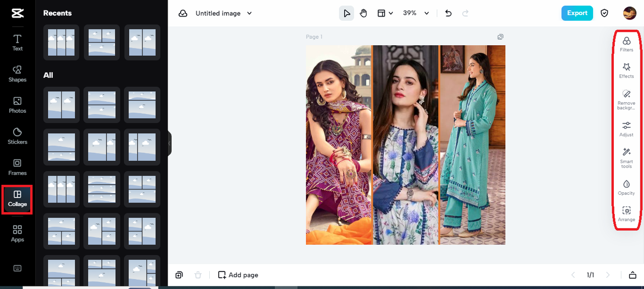Open the Frames panel
This screenshot has height=289, width=644.
(x=18, y=167)
